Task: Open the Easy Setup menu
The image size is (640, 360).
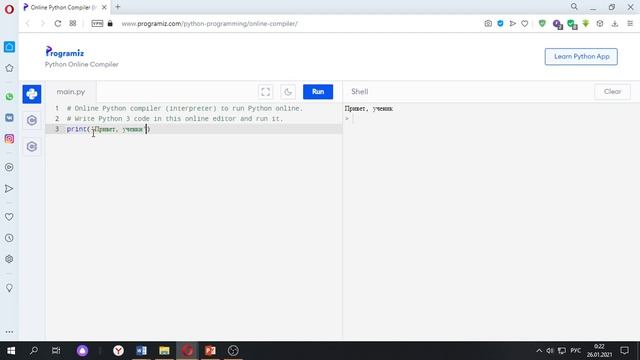Action: coord(630,24)
